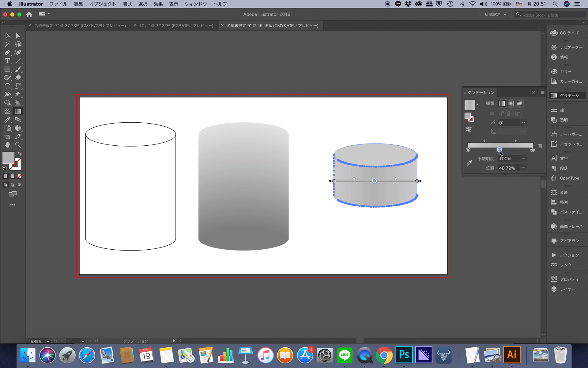Pick the Symbol Sprayer tool
This screenshot has height=368, width=588.
point(7,128)
